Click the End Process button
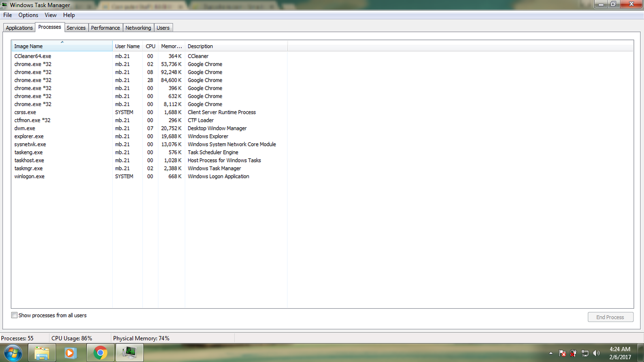 click(610, 317)
